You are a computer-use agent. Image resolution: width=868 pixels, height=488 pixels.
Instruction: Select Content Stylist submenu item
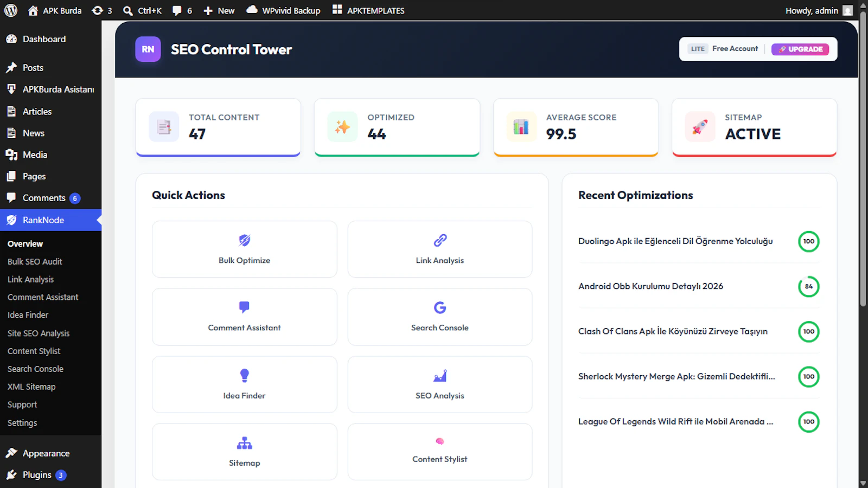(34, 351)
